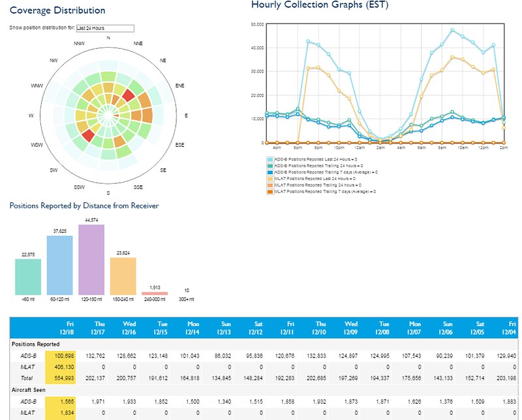The width and height of the screenshot is (522, 420).
Task: Click the purple 120-180 mi distance bar
Action: [91, 260]
